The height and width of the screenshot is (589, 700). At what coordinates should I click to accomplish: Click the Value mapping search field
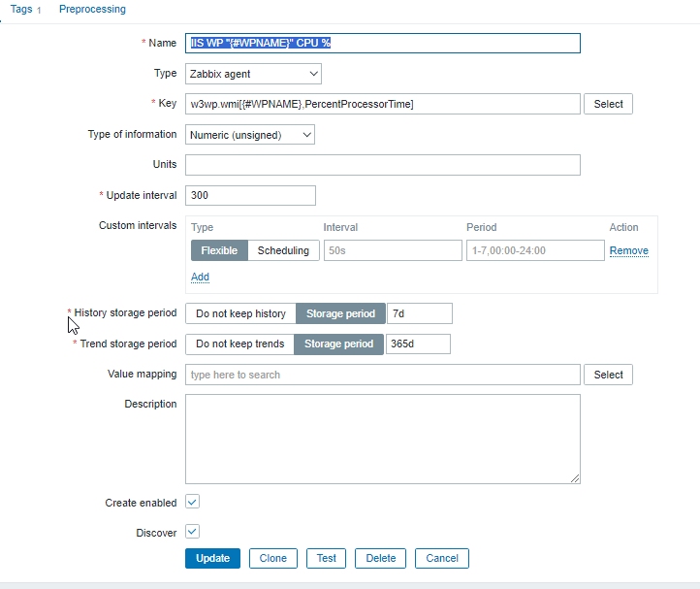pos(383,375)
